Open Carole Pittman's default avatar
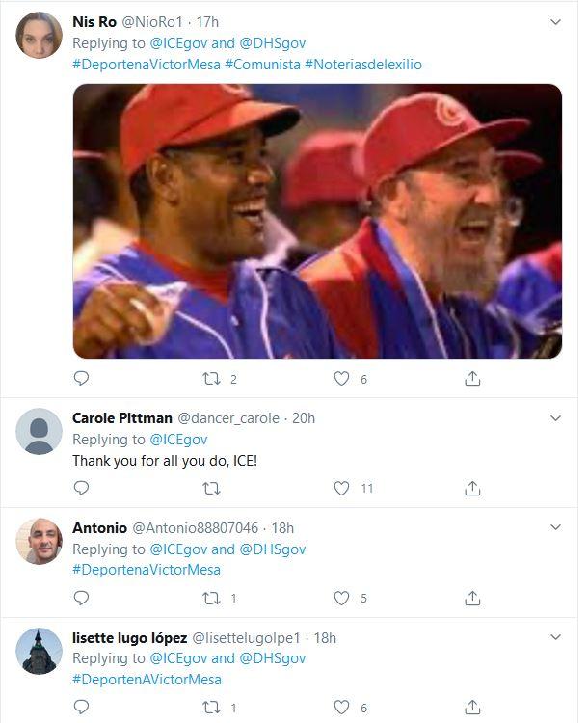Screen dimensions: 588x723 [x=39, y=431]
